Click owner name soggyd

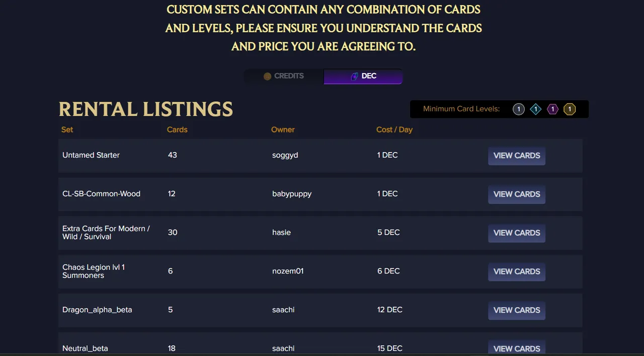(285, 155)
